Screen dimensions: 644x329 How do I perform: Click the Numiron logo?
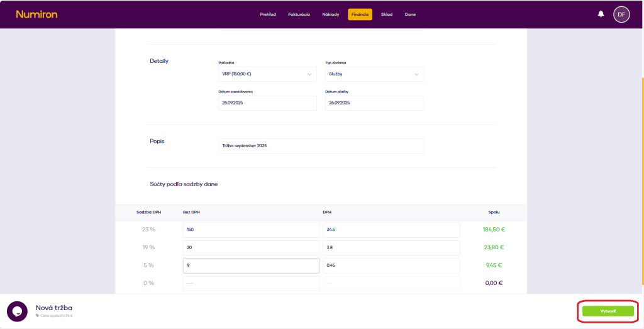click(36, 14)
